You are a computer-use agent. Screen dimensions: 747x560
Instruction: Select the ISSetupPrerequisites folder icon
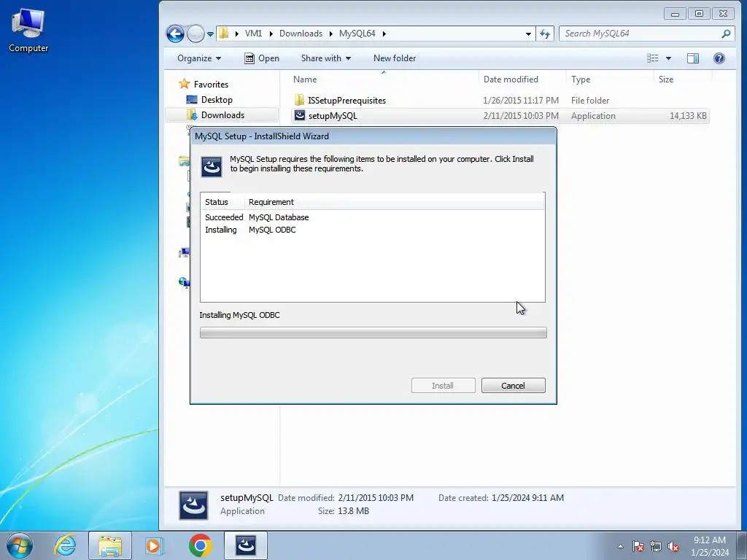coord(299,100)
